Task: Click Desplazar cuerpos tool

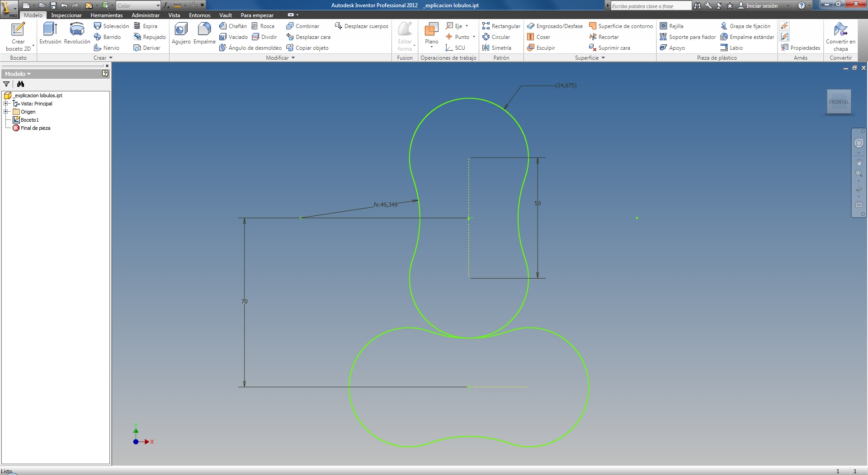Action: 362,26
